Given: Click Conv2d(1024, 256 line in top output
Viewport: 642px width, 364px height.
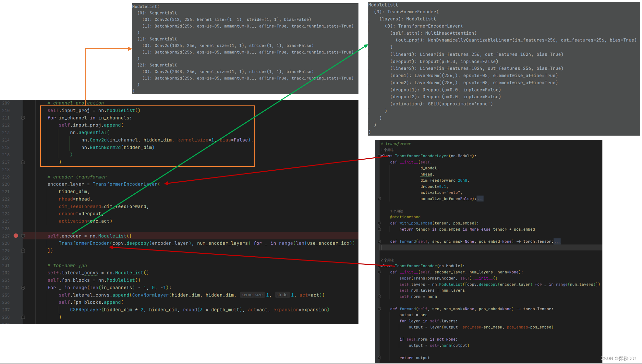Looking at the screenshot, I should pos(228,46).
